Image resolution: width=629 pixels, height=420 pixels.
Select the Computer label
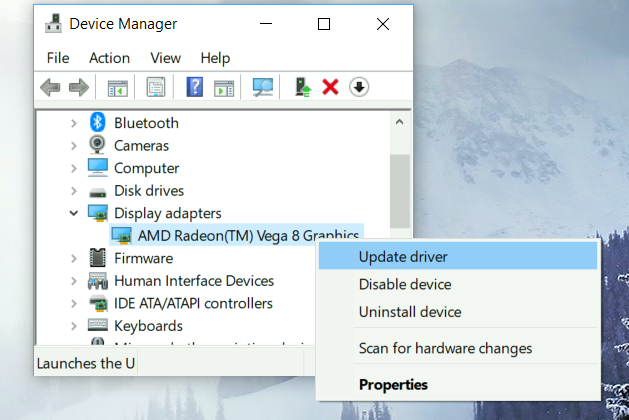146,168
